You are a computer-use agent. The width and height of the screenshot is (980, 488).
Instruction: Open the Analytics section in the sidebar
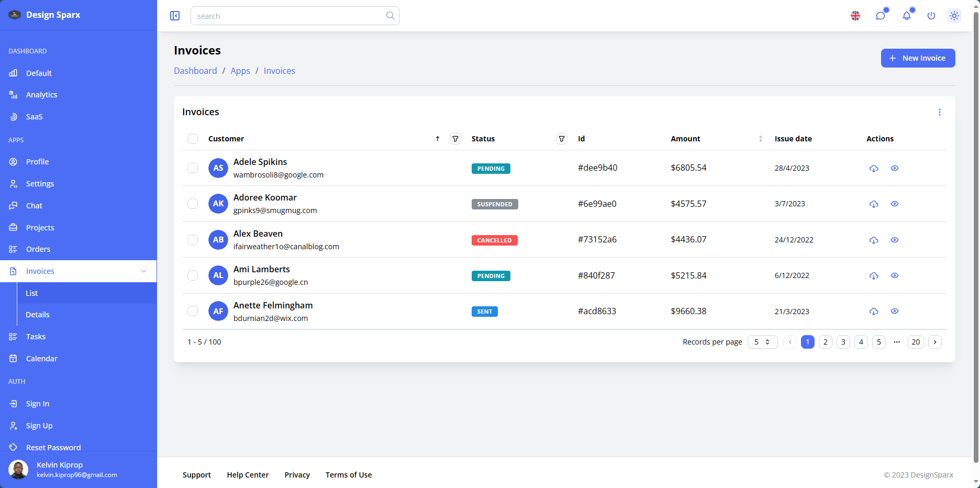[41, 95]
